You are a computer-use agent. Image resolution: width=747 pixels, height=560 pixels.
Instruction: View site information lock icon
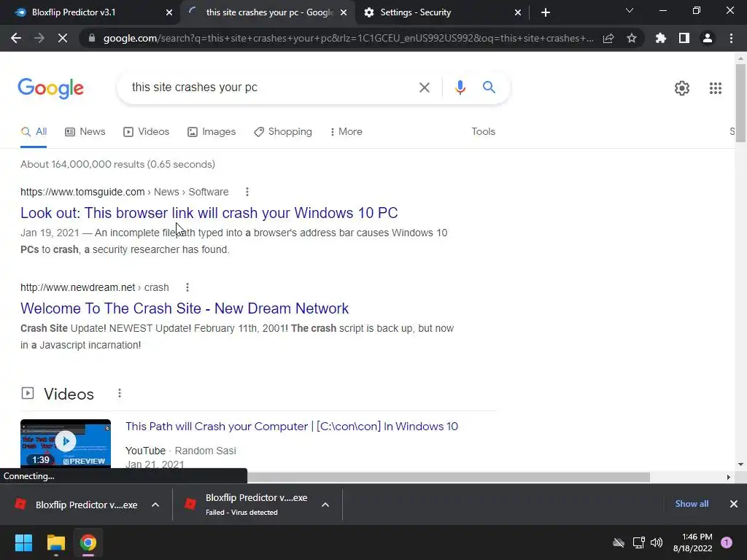(91, 38)
